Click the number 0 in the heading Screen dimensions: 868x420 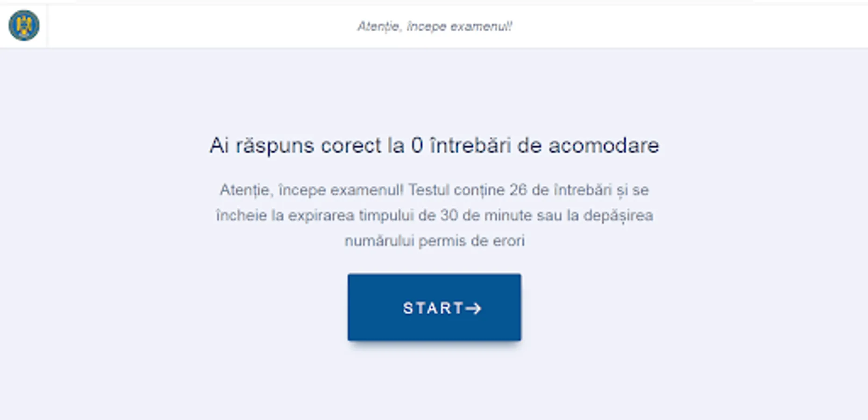417,146
